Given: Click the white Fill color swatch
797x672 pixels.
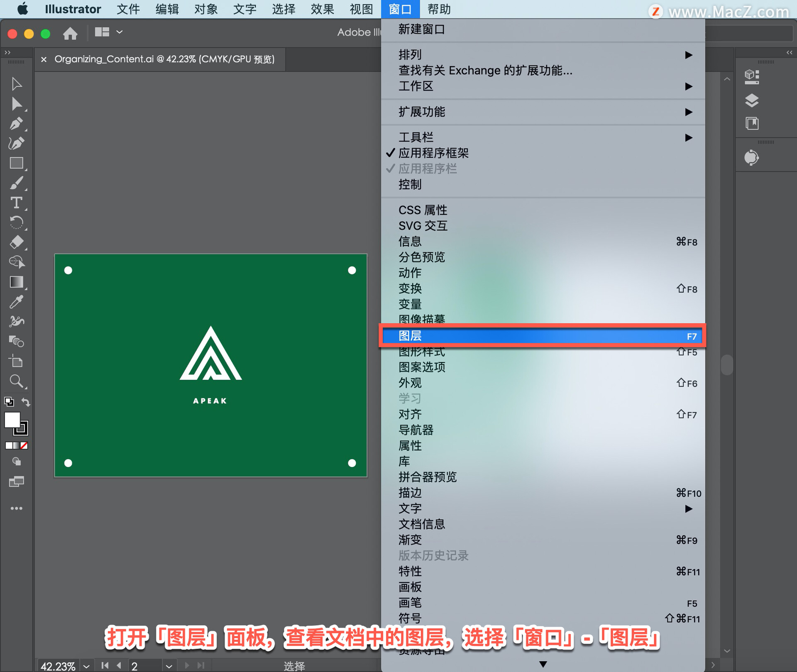Looking at the screenshot, I should 12,420.
